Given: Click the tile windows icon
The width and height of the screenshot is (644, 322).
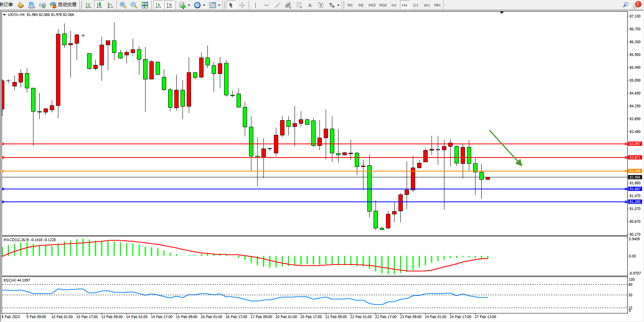Looking at the screenshot, I should (145, 5).
